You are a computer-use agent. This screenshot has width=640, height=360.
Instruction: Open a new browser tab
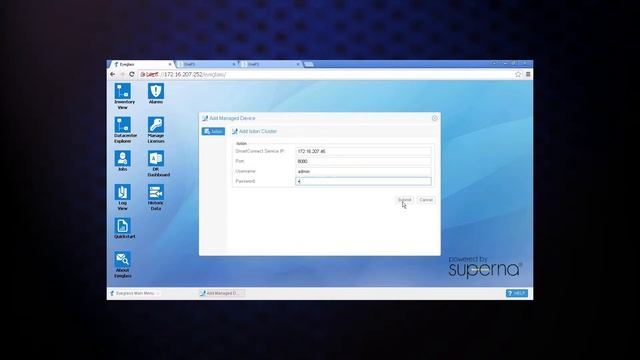pos(309,64)
